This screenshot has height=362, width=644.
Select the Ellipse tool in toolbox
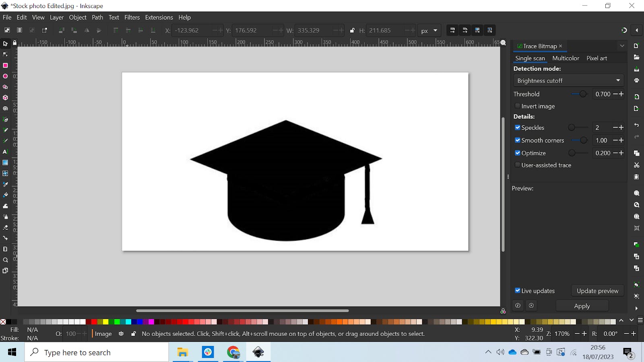[x=5, y=76]
